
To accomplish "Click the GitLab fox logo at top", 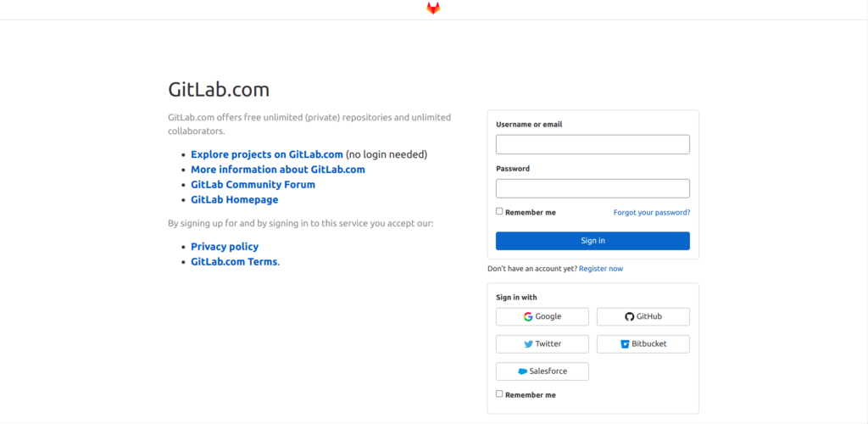I will tap(433, 8).
